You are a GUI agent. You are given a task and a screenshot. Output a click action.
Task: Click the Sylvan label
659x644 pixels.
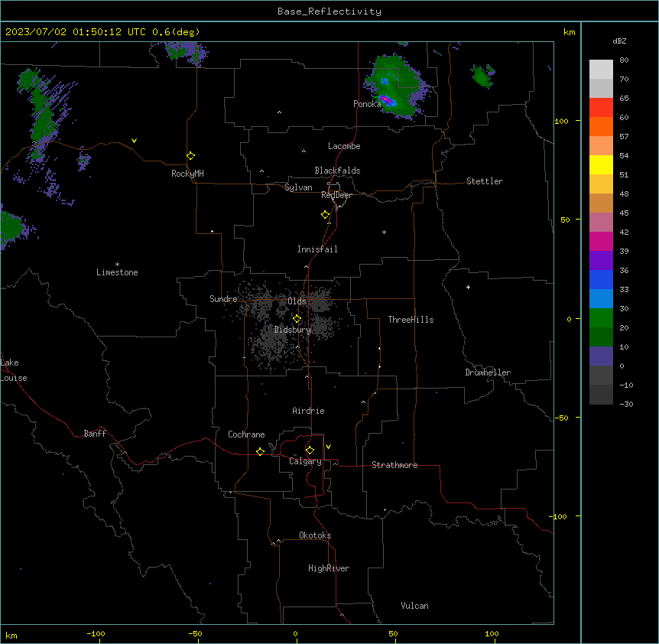click(x=298, y=187)
